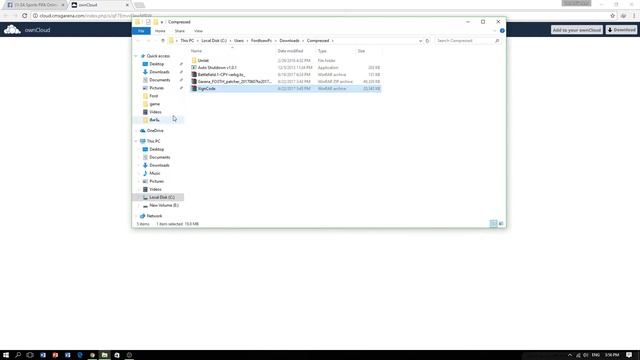The image size is (640, 360).
Task: Select This PC in the navigation pane
Action: [x=153, y=141]
